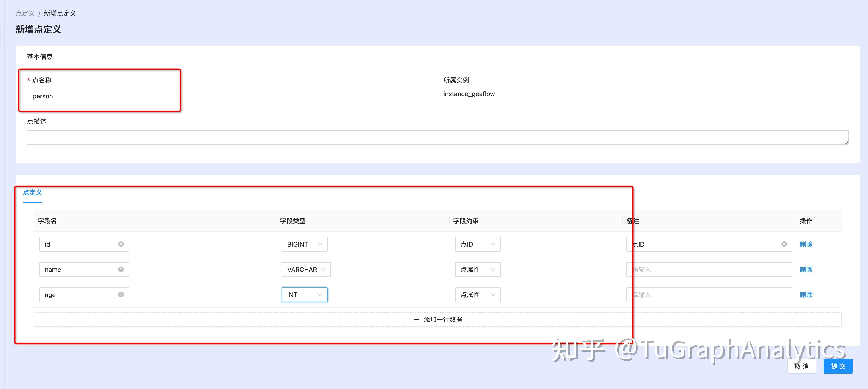868x389 pixels.
Task: Open the BIGINT field type dropdown
Action: tap(304, 244)
